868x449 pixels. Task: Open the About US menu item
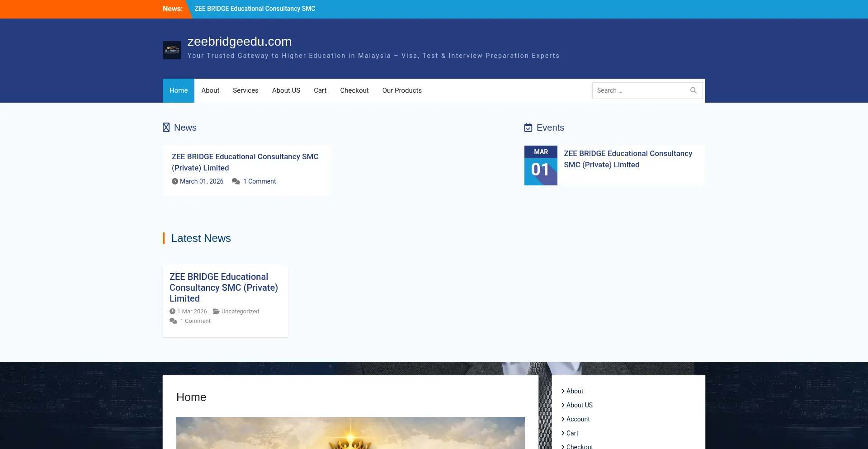(286, 90)
